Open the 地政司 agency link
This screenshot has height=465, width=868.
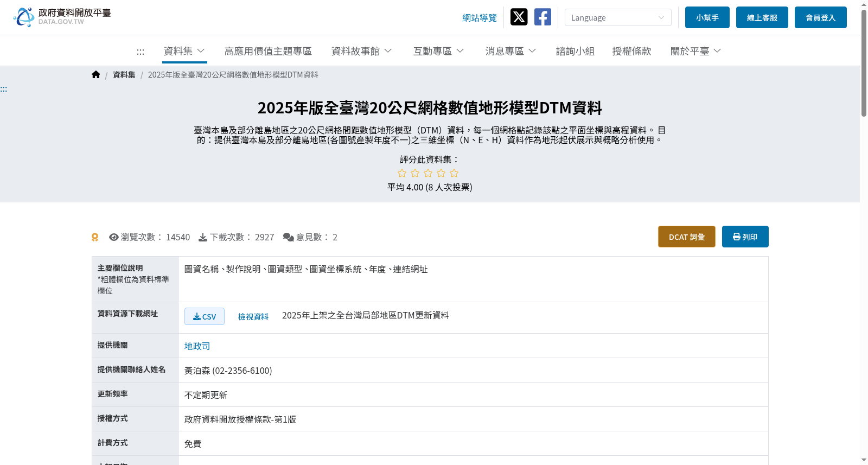pos(197,346)
